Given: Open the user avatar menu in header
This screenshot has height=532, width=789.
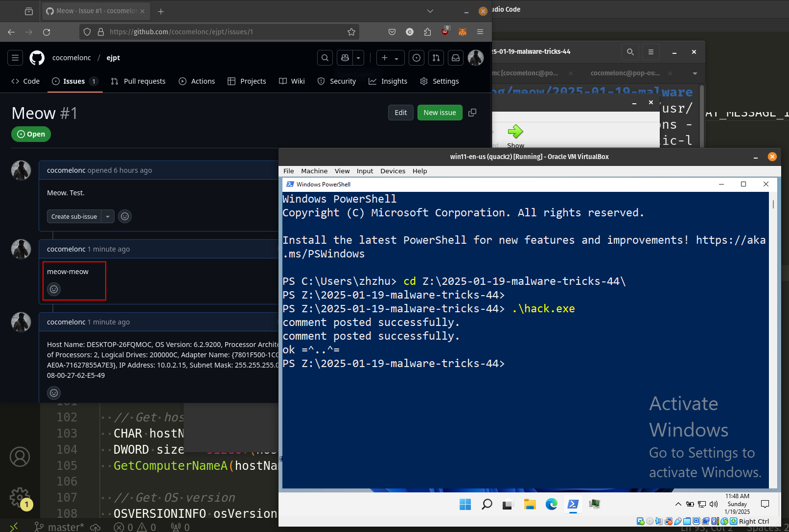Looking at the screenshot, I should click(x=476, y=58).
